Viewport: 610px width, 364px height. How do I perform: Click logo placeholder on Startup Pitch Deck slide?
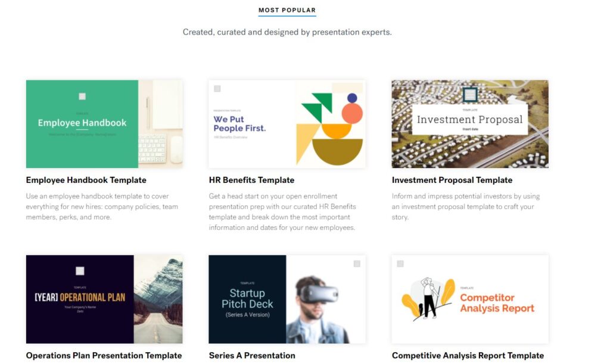357,264
